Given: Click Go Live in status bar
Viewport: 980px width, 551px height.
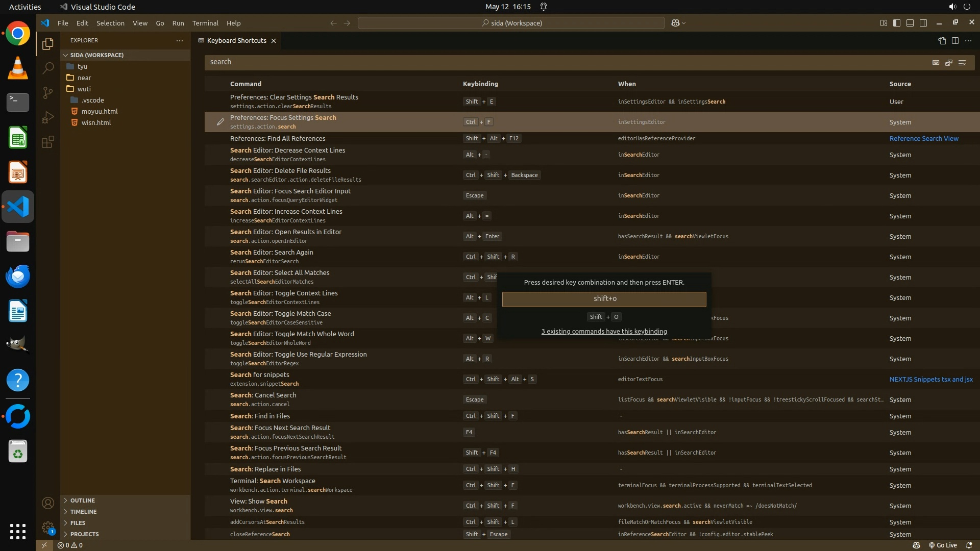Looking at the screenshot, I should [943, 545].
